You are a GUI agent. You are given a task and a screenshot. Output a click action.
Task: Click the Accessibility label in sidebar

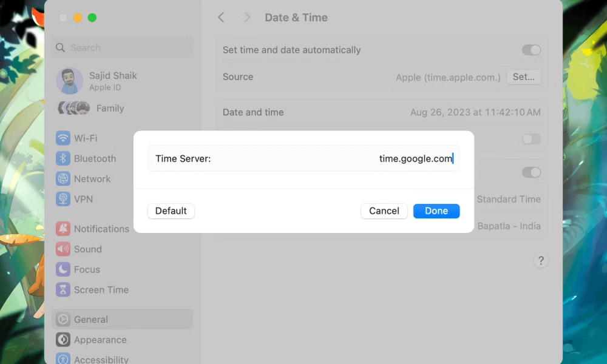click(x=101, y=359)
